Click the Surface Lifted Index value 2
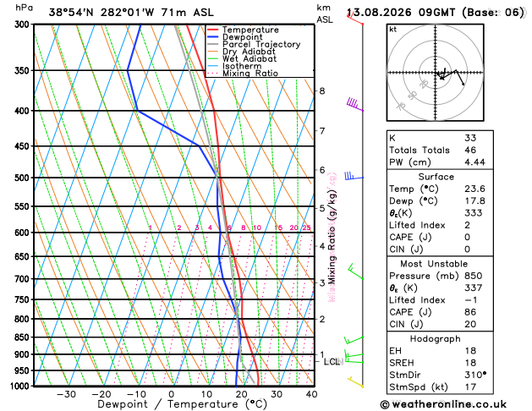Image resolution: width=532 pixels, height=411 pixels. 468,225
